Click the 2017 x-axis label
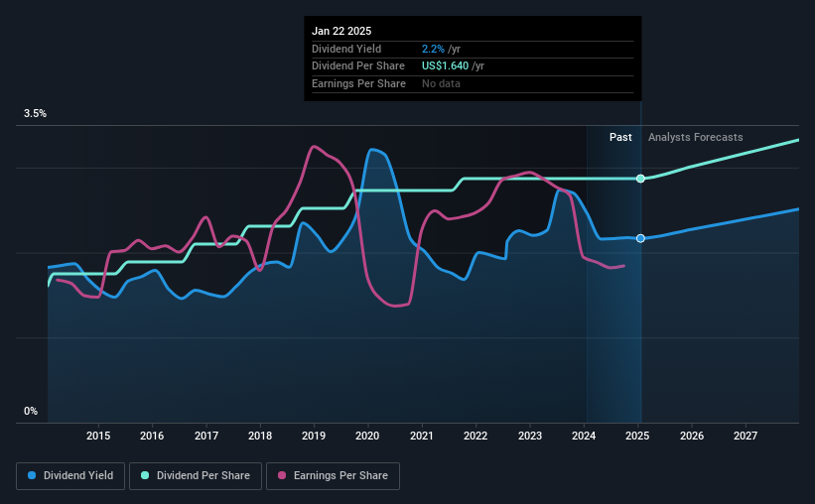 coord(206,436)
